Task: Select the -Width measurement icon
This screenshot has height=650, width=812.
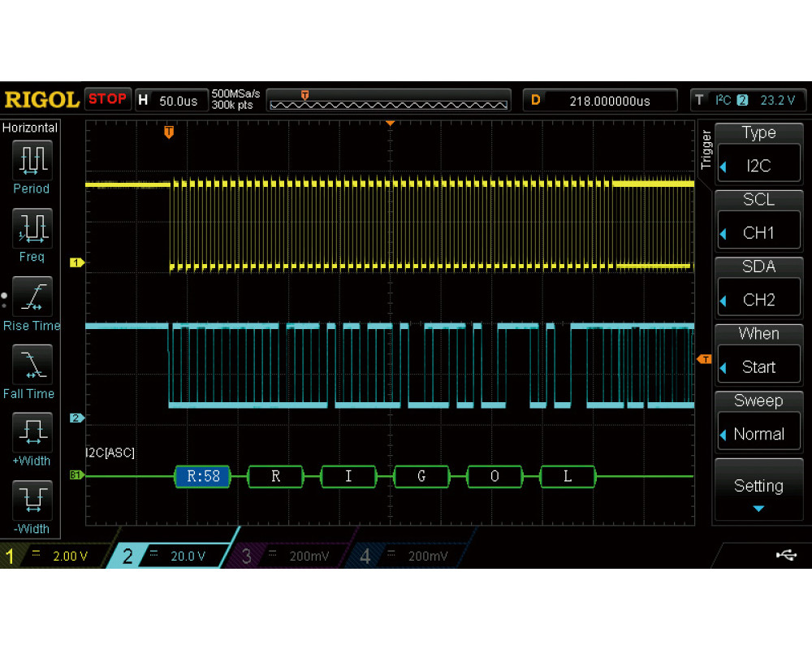Action: coord(32,500)
